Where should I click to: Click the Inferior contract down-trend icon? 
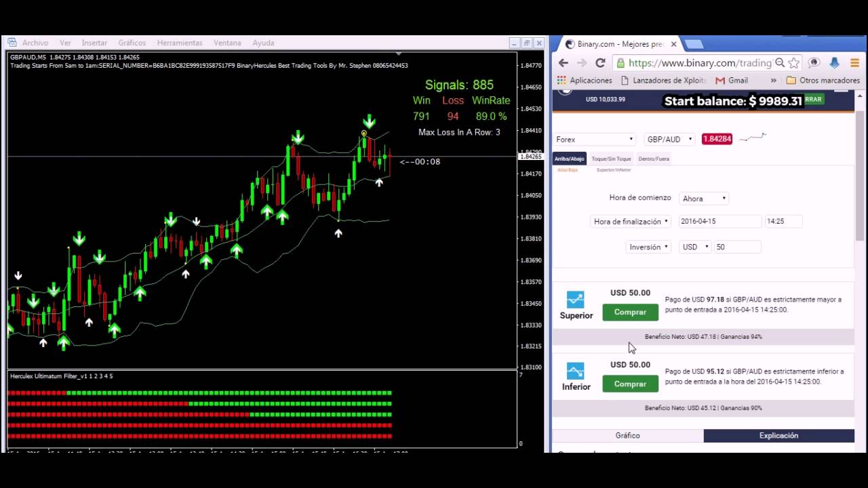[575, 371]
